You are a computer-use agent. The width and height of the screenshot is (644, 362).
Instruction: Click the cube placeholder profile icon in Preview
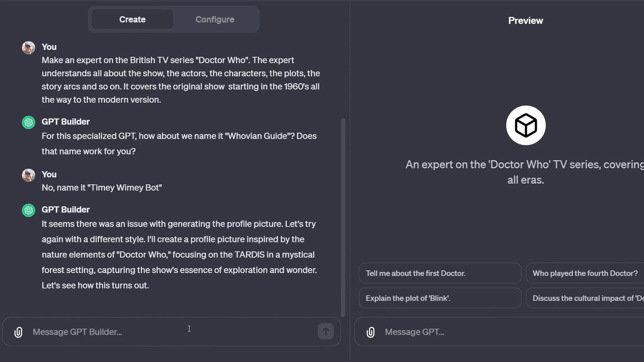point(526,125)
